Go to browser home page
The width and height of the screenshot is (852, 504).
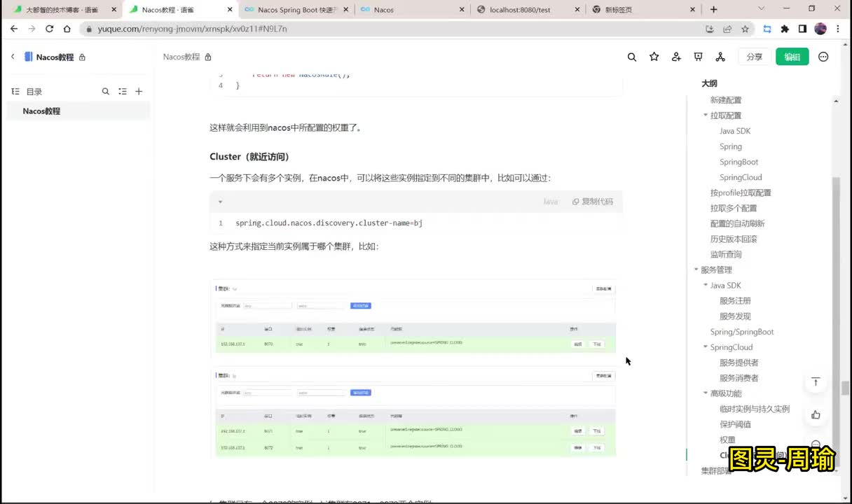point(67,29)
